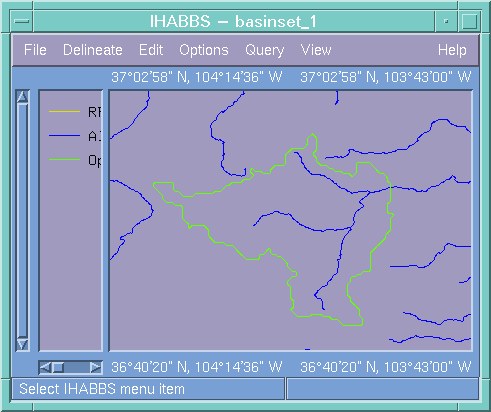Click the green legend line sample
This screenshot has height=412, width=491.
(x=64, y=160)
